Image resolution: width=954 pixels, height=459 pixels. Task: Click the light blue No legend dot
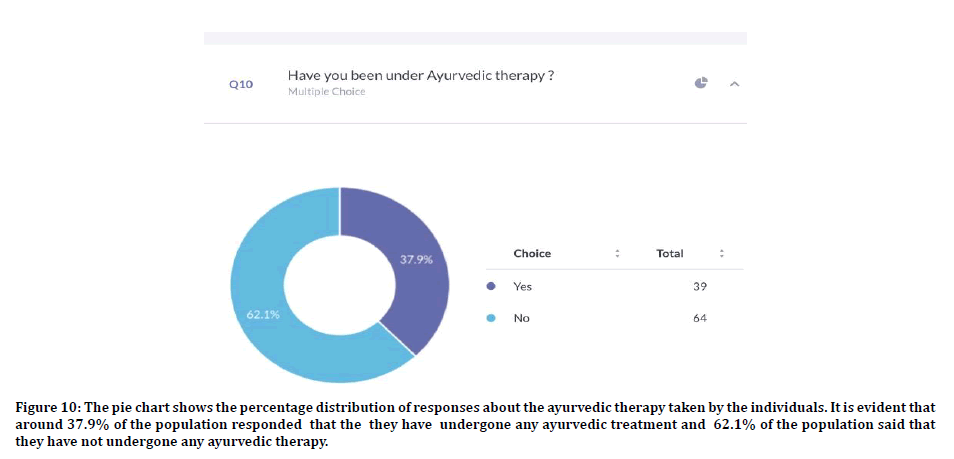tap(490, 319)
